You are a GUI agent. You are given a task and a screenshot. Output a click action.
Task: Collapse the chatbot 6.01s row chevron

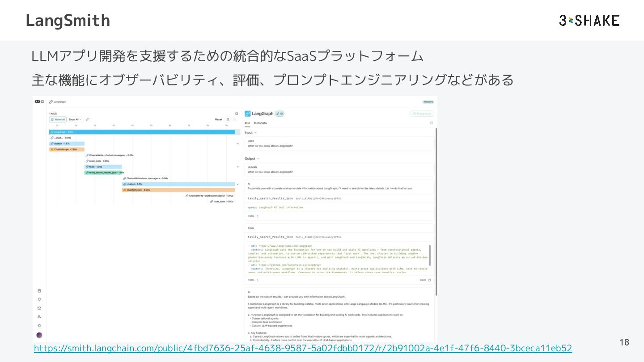coord(238,184)
